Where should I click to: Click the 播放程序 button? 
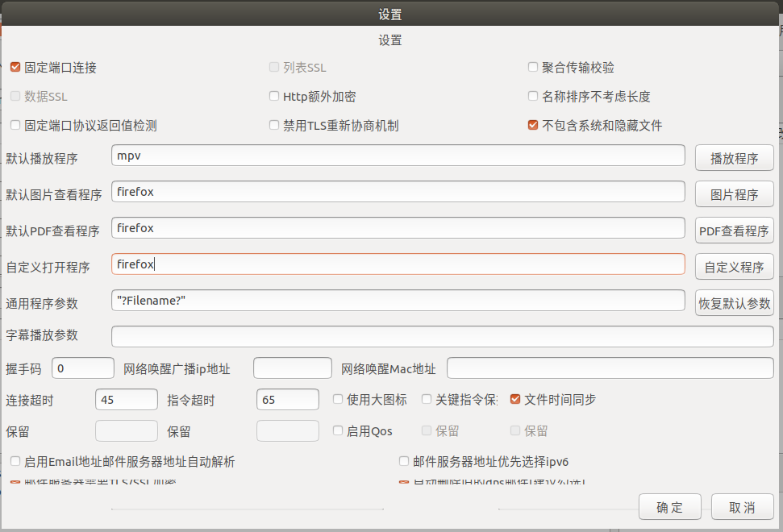point(734,158)
